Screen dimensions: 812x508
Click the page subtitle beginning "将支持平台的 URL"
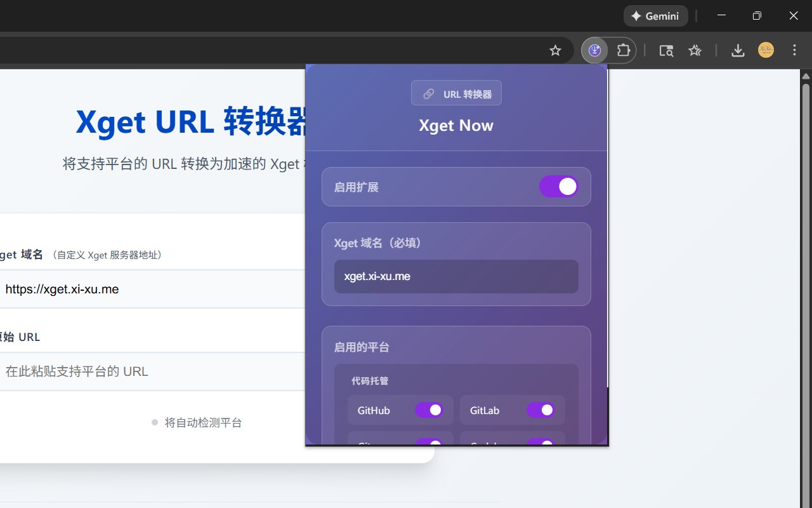[185, 164]
